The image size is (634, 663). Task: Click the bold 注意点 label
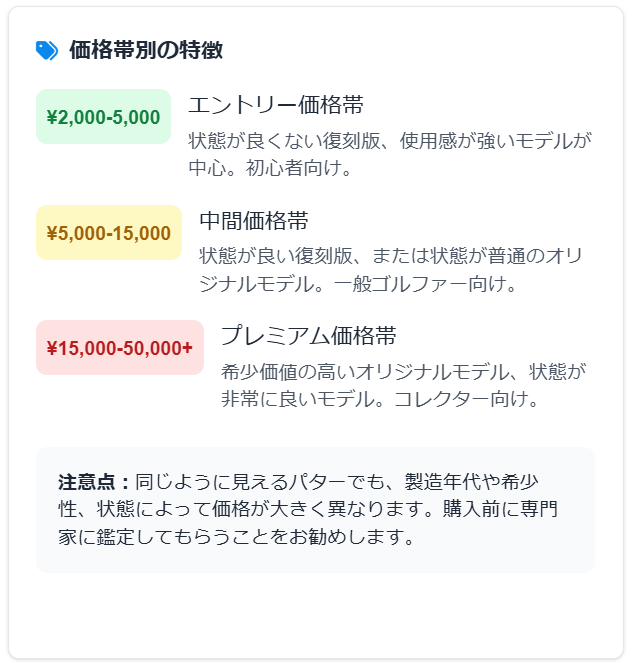94,481
